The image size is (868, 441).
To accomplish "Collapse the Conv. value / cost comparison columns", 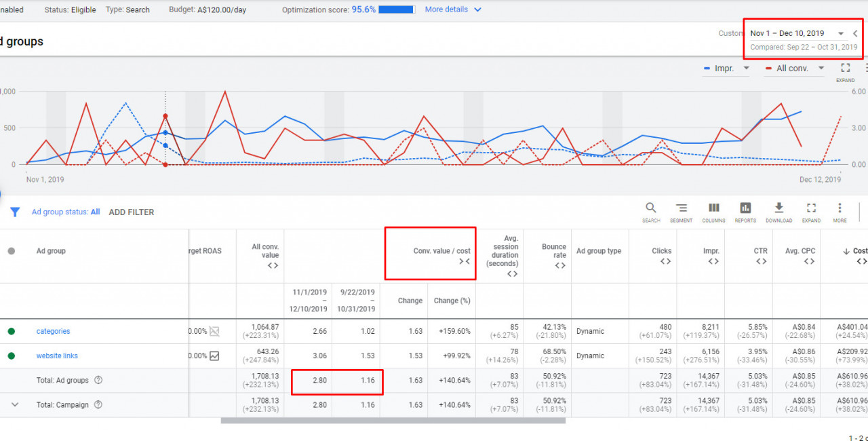I will [x=464, y=261].
